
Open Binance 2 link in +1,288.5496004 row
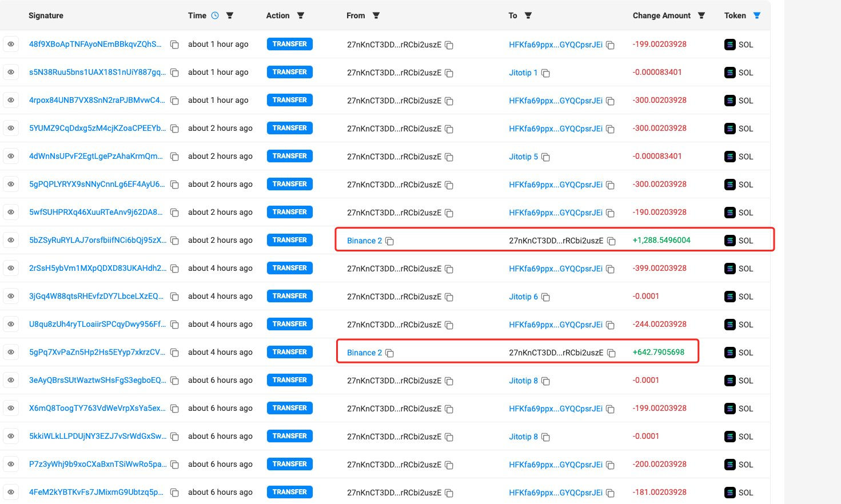364,241
